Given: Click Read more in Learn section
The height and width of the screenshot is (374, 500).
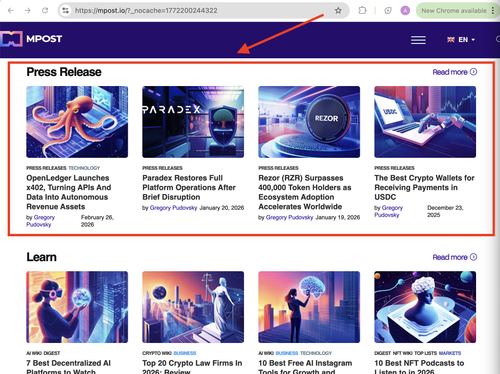Looking at the screenshot, I should (x=454, y=257).
